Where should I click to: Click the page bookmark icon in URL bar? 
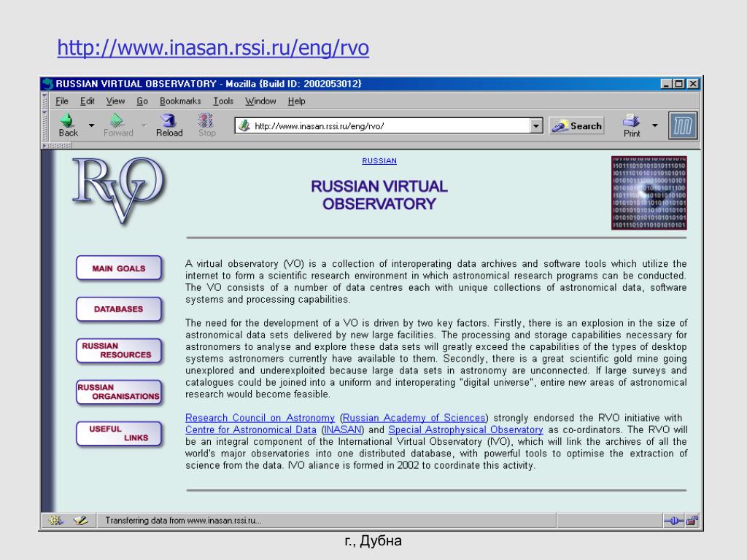pos(244,125)
